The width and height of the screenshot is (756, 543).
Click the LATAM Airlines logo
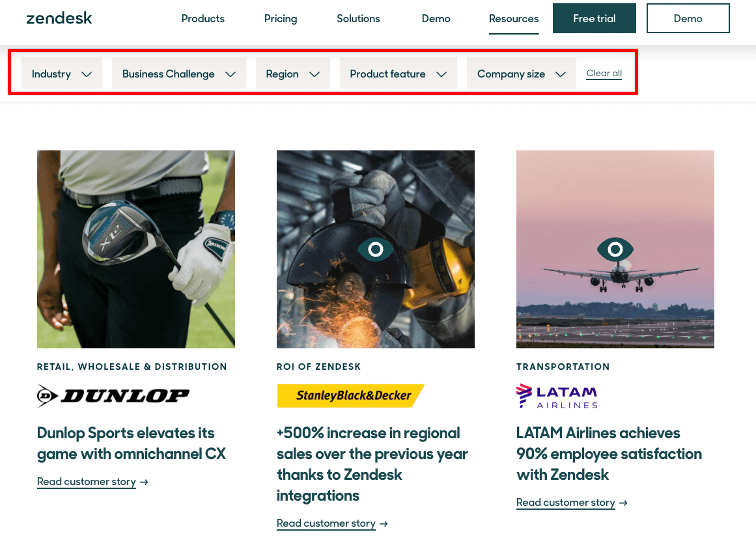click(557, 397)
